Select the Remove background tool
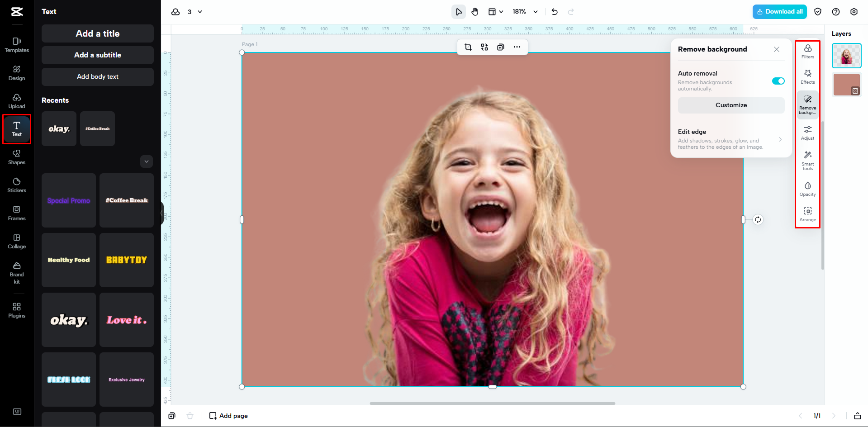868x427 pixels. pyautogui.click(x=807, y=104)
